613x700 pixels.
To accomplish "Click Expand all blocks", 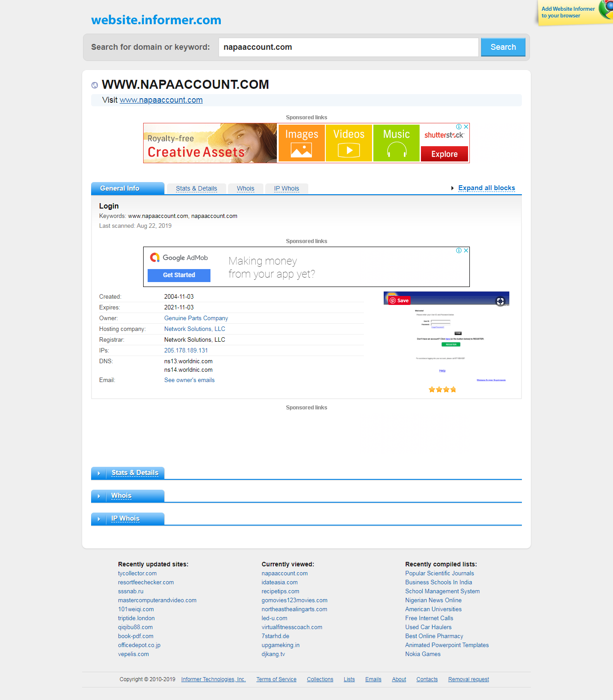I will pos(486,188).
